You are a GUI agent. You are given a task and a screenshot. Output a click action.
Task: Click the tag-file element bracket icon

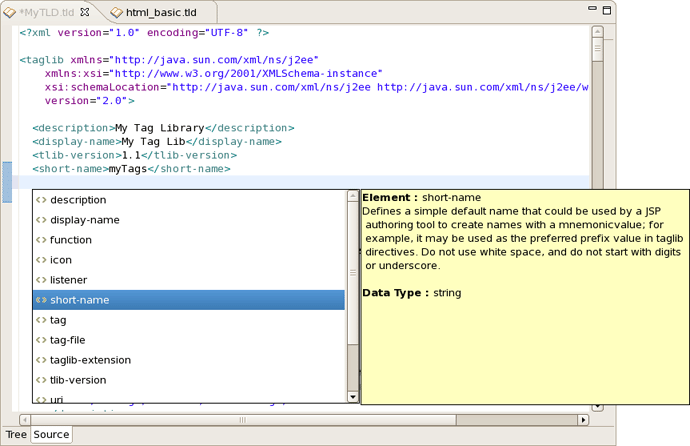41,340
